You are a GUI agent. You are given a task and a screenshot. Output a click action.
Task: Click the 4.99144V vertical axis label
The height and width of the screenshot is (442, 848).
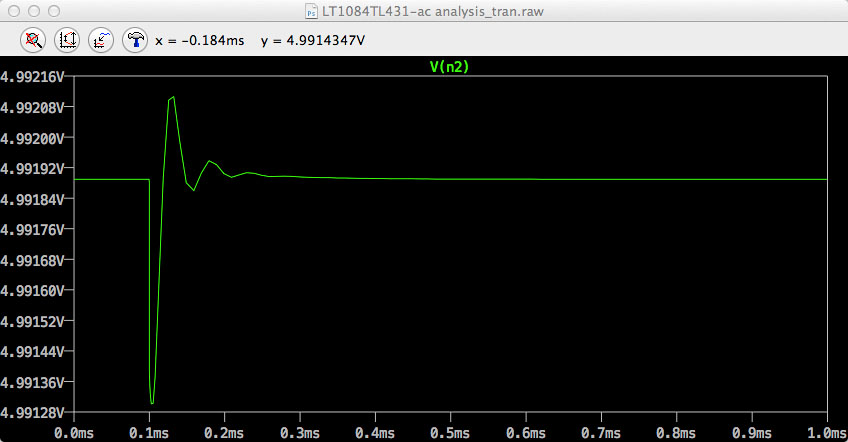click(32, 352)
